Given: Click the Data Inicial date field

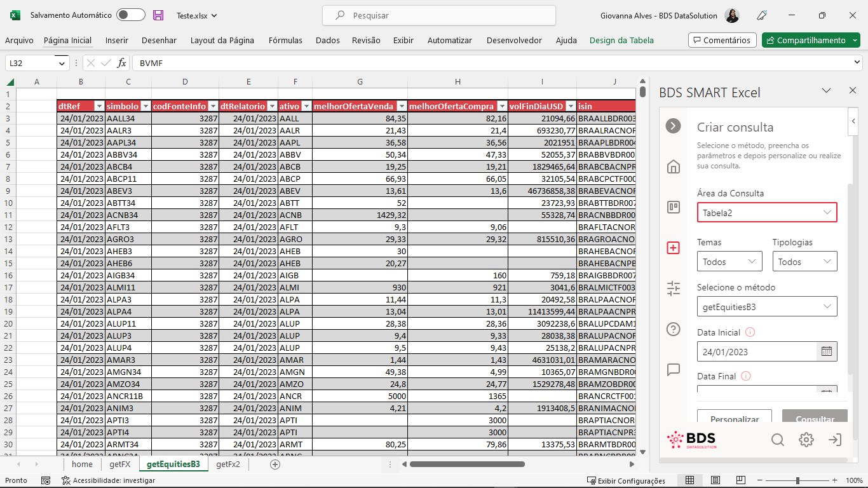Looking at the screenshot, I should [x=757, y=351].
